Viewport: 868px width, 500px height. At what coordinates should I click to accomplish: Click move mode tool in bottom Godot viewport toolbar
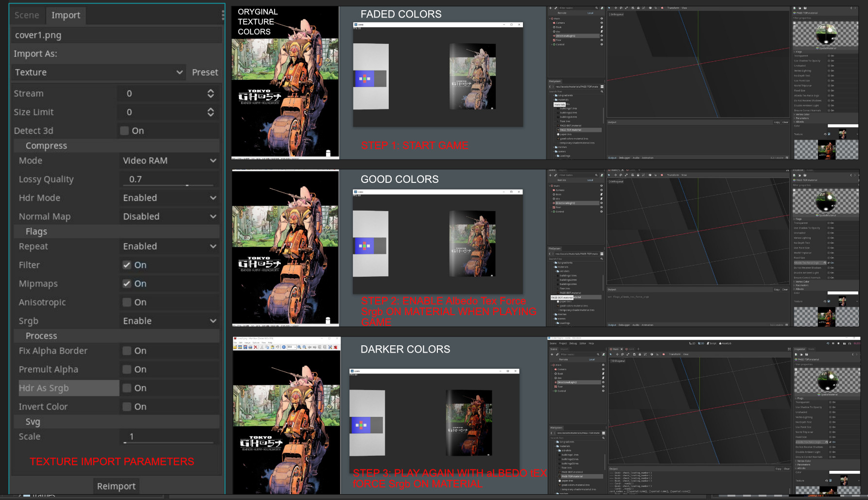(617, 354)
